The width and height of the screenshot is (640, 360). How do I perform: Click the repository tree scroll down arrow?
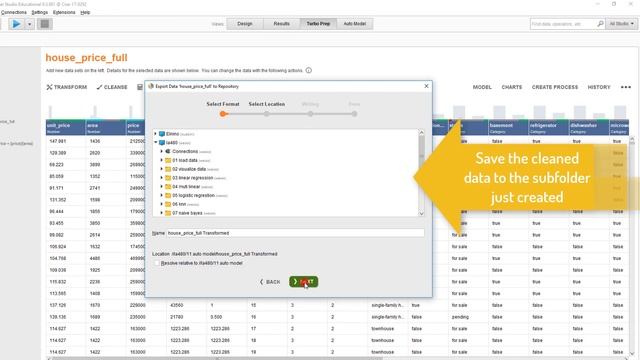click(x=422, y=213)
